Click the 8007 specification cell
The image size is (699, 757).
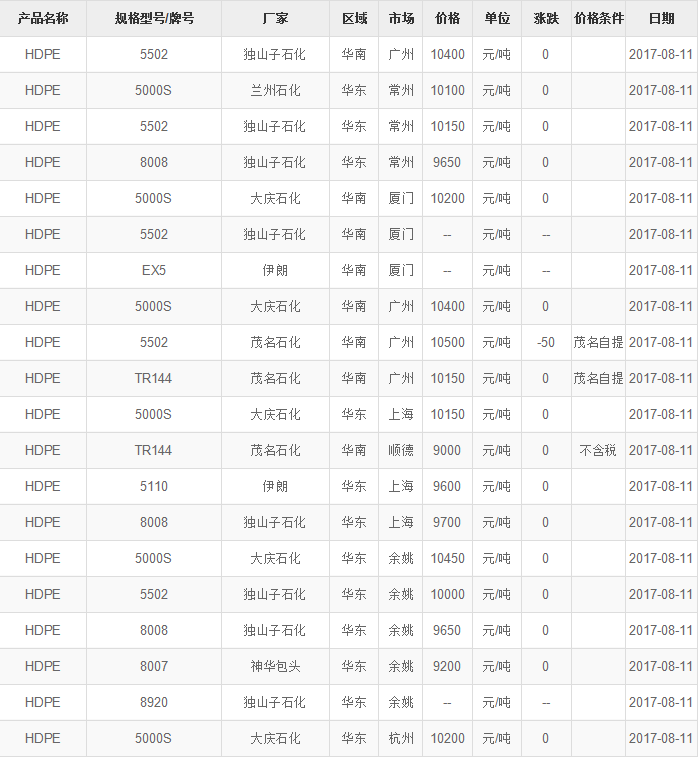coord(154,666)
